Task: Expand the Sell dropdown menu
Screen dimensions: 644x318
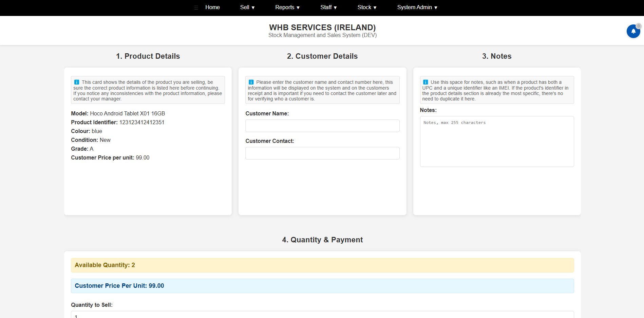Action: tap(247, 7)
